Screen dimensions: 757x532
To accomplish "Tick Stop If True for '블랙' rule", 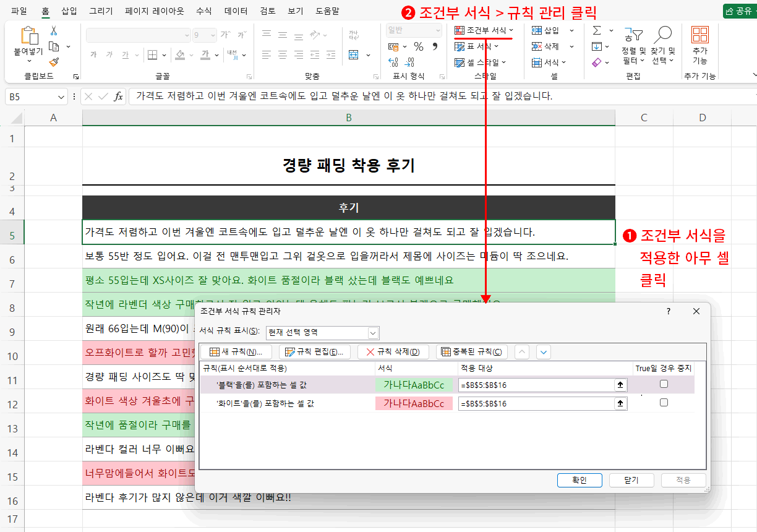I will pyautogui.click(x=664, y=384).
